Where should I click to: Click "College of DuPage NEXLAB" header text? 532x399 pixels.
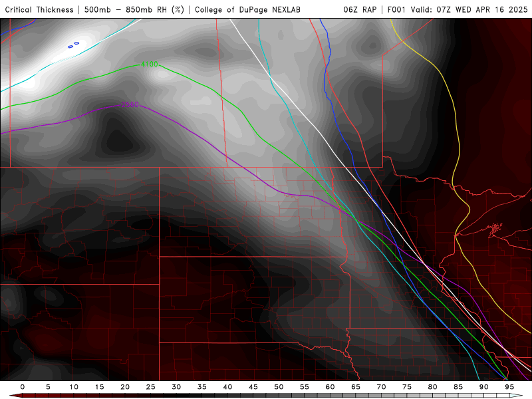[247, 9]
